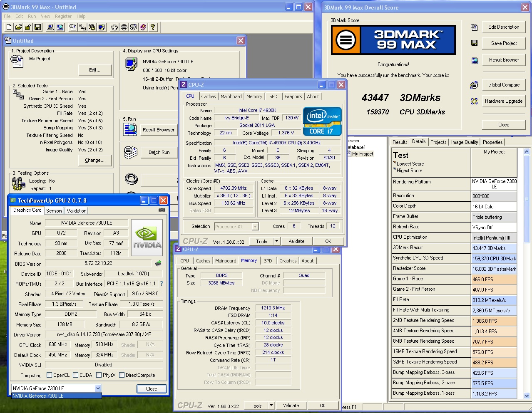The width and height of the screenshot is (532, 413).
Task: Click the Testing Options toolbar icon
Action: pos(92,27)
